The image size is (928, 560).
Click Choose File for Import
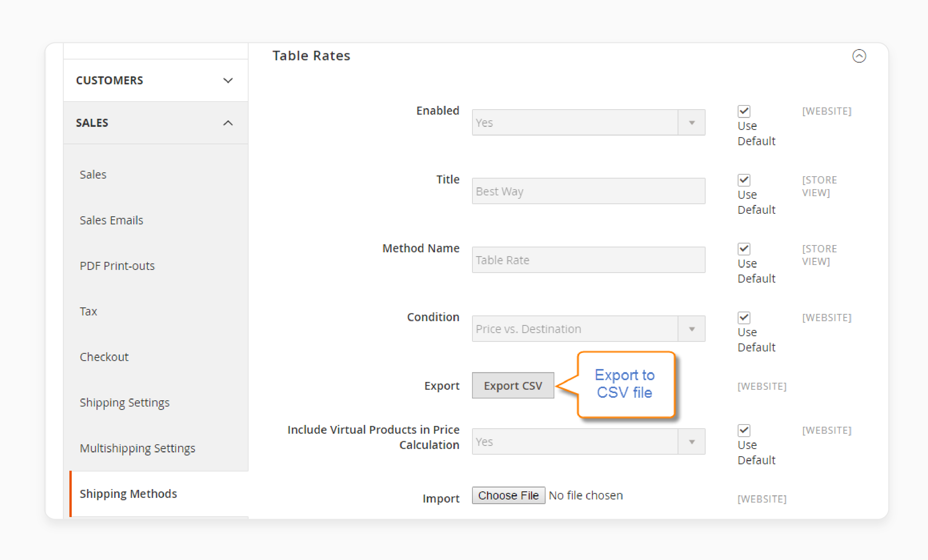point(509,495)
